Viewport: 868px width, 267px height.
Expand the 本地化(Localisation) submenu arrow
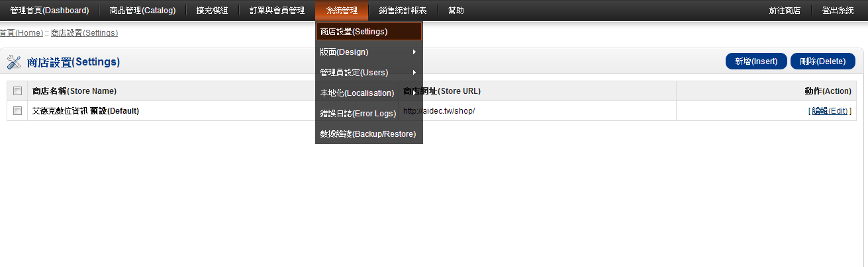point(414,93)
